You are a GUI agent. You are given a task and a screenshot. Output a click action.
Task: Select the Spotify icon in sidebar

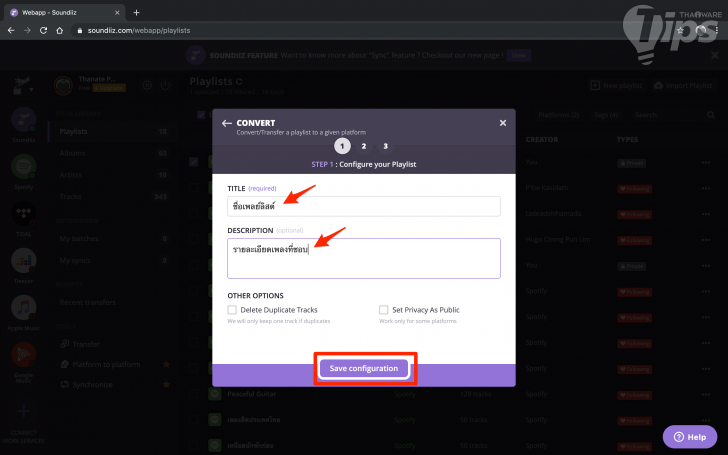pyautogui.click(x=25, y=167)
